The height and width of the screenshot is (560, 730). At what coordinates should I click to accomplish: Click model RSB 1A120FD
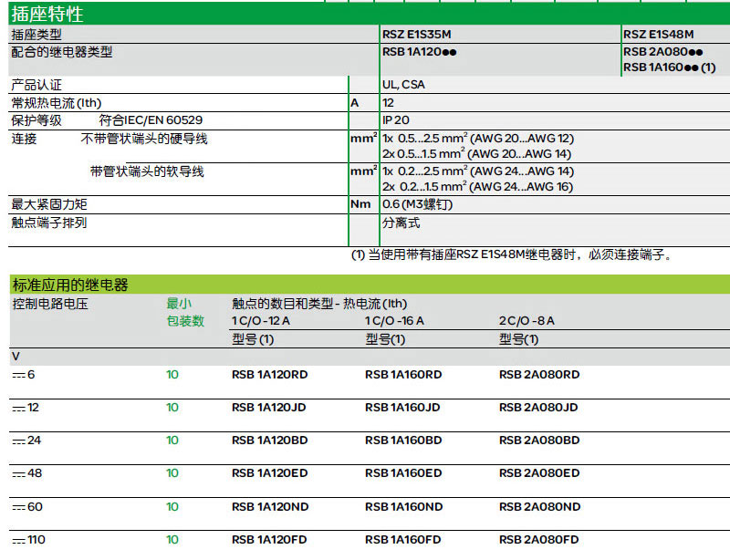[269, 540]
